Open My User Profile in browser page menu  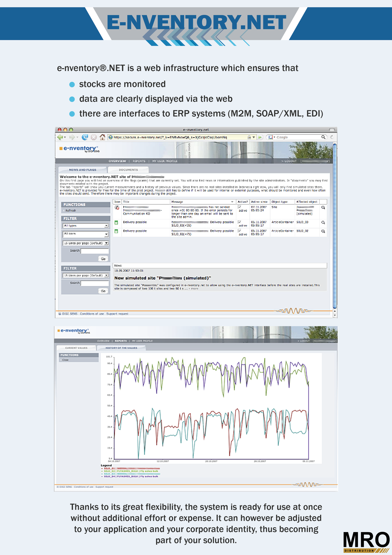pos(165,161)
